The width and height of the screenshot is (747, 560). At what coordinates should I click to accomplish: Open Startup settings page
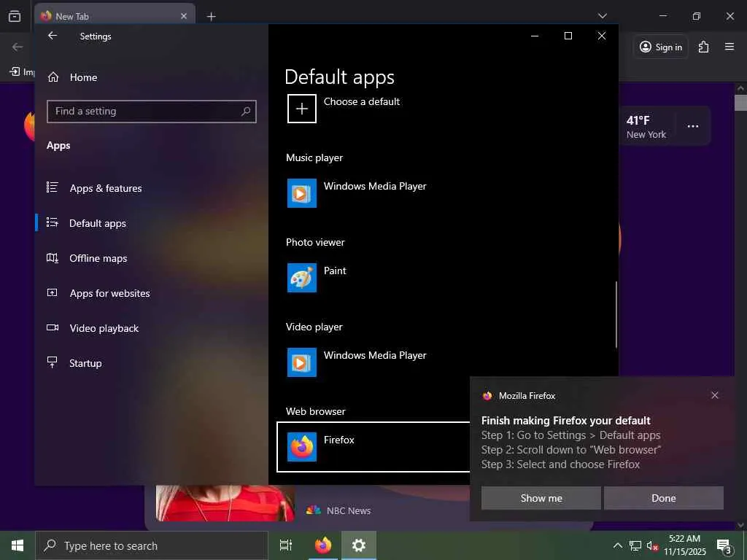click(152, 363)
